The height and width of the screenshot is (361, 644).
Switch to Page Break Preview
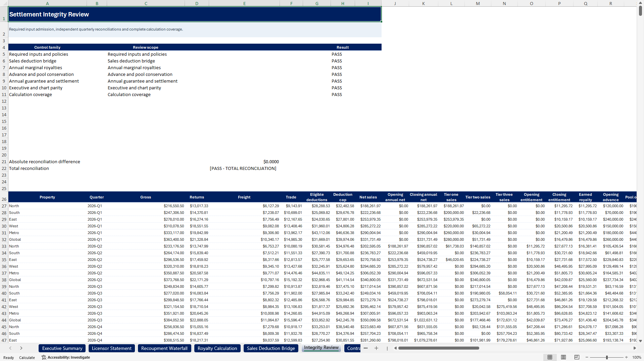click(x=577, y=357)
